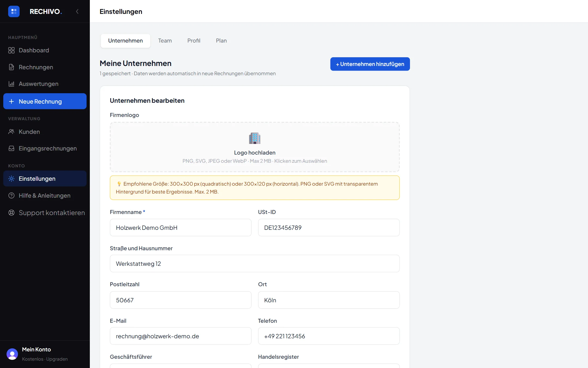Click the Hilfe question mark icon
588x368 pixels.
(x=11, y=195)
